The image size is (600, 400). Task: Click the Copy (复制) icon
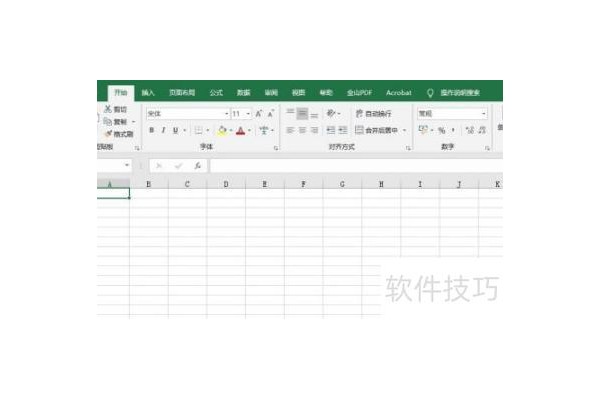pos(108,122)
